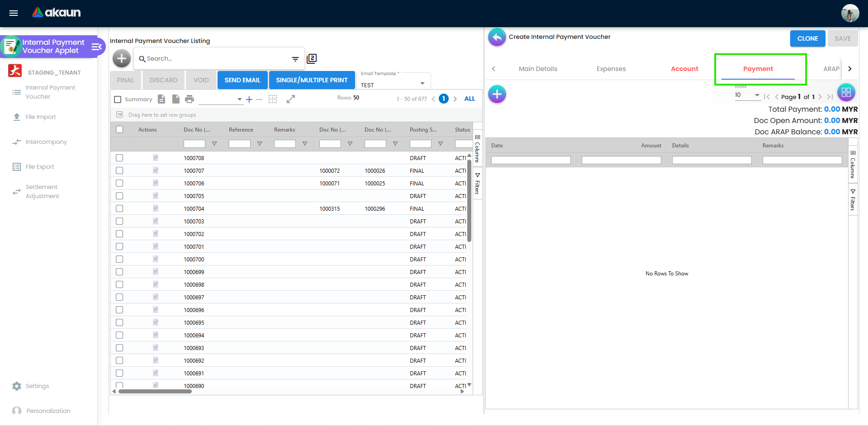The image size is (868, 426).
Task: Open the print dialog from the listing toolbar
Action: 190,99
